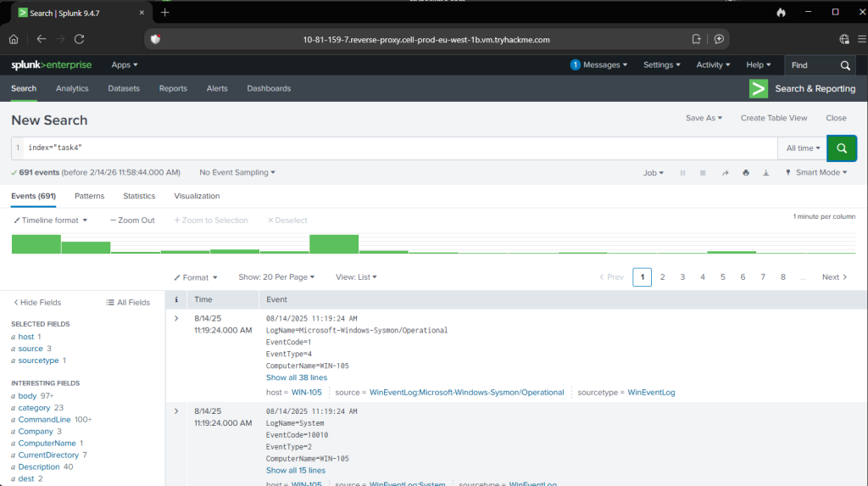Open the All time range dropdown

point(802,148)
